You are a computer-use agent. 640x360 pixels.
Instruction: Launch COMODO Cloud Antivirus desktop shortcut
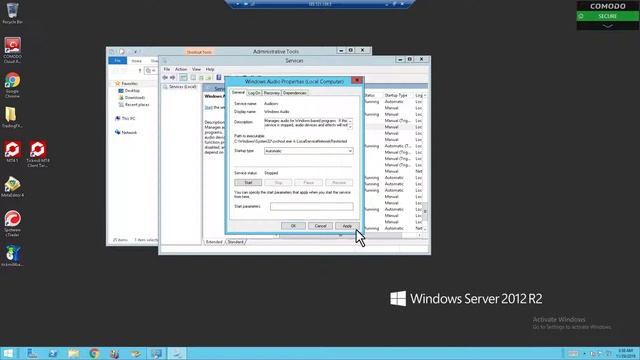pyautogui.click(x=13, y=50)
